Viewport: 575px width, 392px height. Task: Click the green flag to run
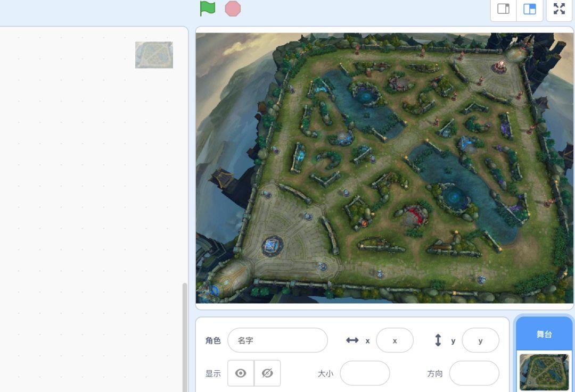208,9
